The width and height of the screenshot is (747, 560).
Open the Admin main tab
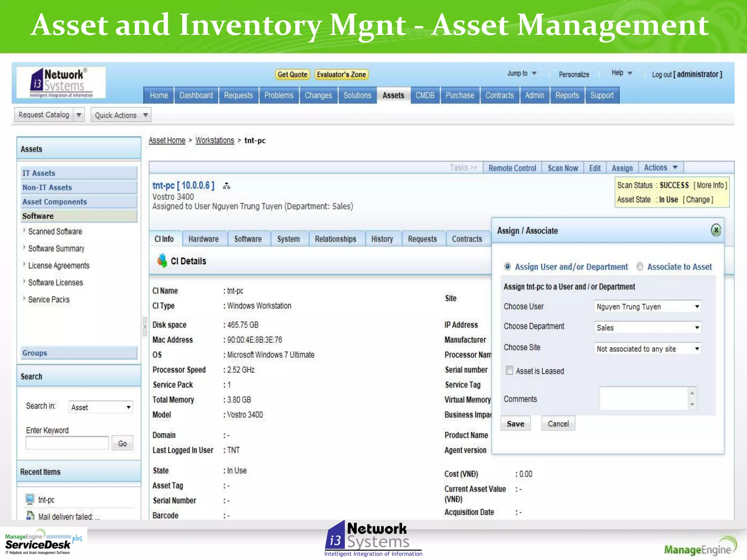tap(535, 95)
